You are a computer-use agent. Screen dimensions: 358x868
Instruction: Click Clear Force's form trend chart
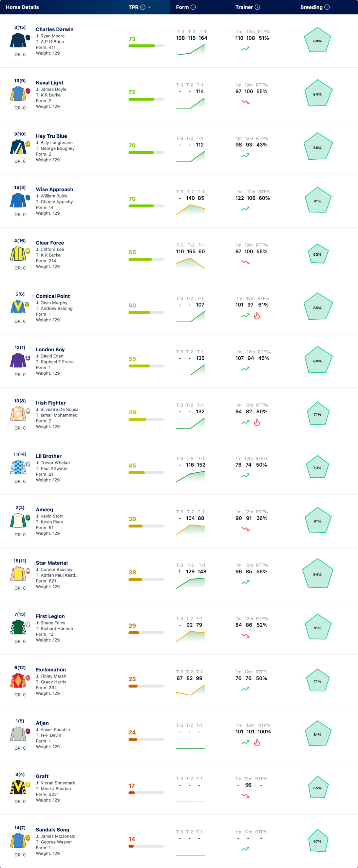[x=190, y=263]
